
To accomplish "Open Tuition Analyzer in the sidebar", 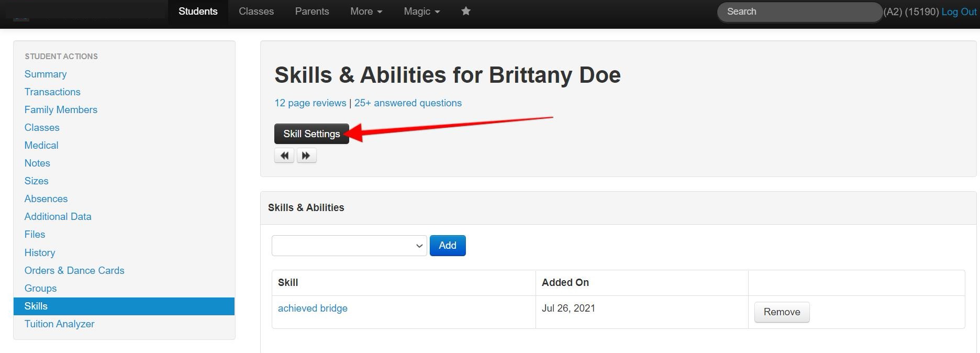I will 59,324.
